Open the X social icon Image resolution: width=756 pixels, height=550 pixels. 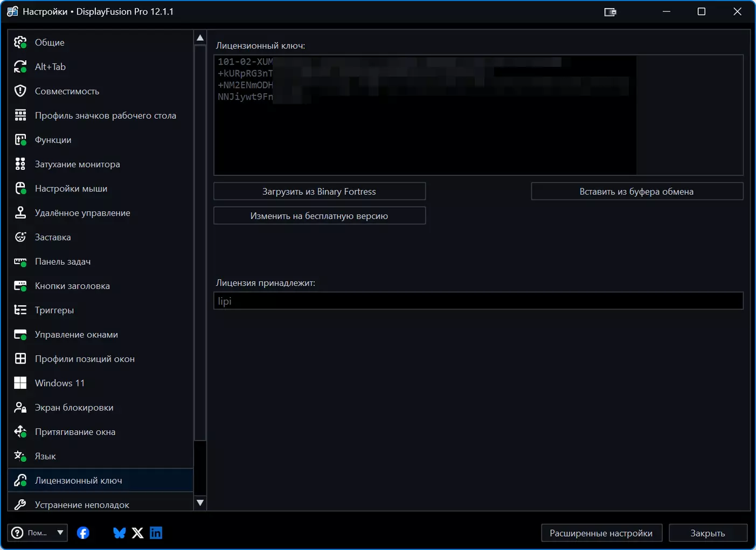point(138,533)
